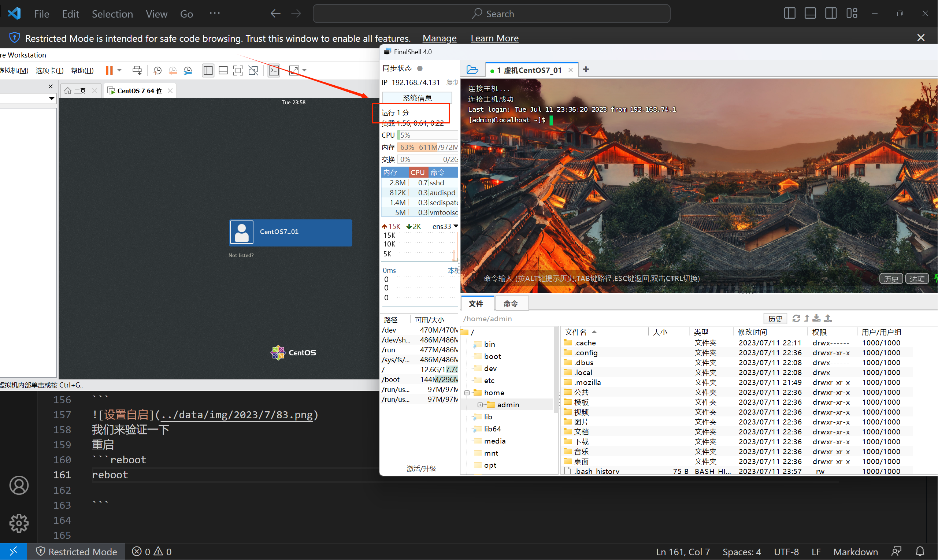Open the View menu in VS Code
The height and width of the screenshot is (560, 938).
click(x=157, y=14)
